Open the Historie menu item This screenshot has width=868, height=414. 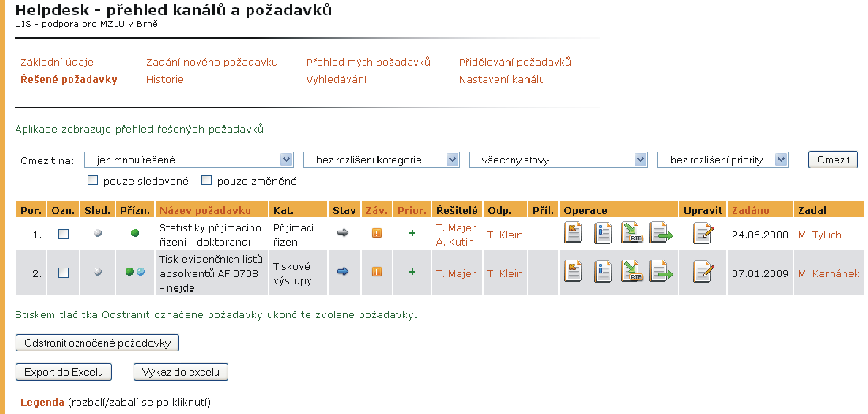(165, 80)
